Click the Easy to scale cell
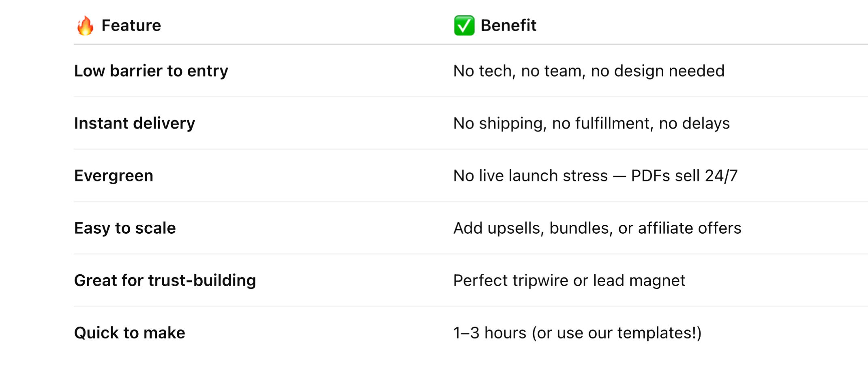 click(x=125, y=228)
